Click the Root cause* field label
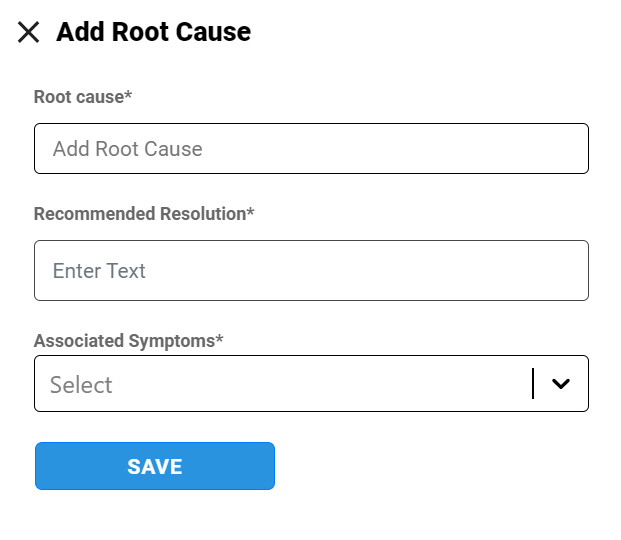This screenshot has height=540, width=621. tap(83, 97)
